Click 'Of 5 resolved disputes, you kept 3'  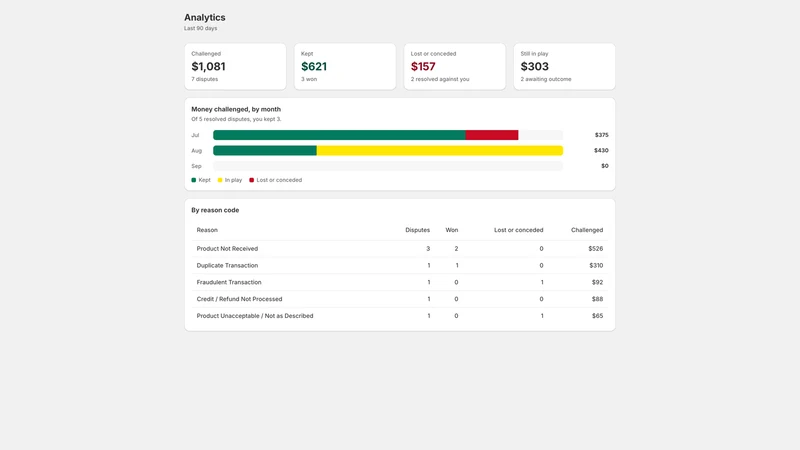click(236, 119)
